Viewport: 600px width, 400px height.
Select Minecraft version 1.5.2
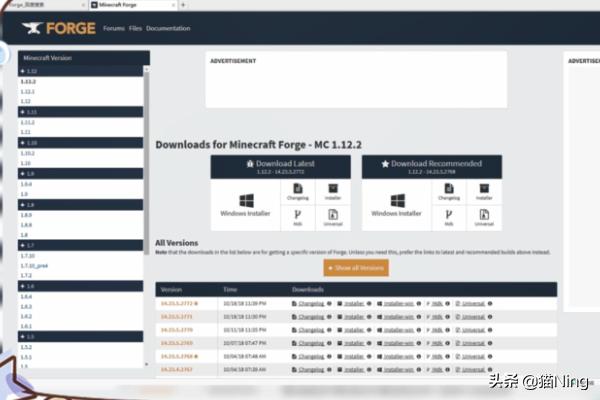point(26,347)
